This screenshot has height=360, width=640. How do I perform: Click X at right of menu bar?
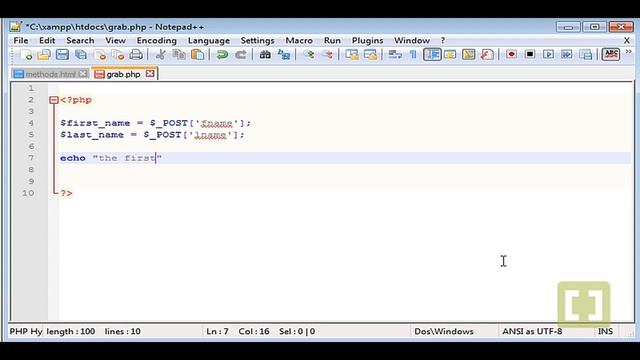pos(627,40)
